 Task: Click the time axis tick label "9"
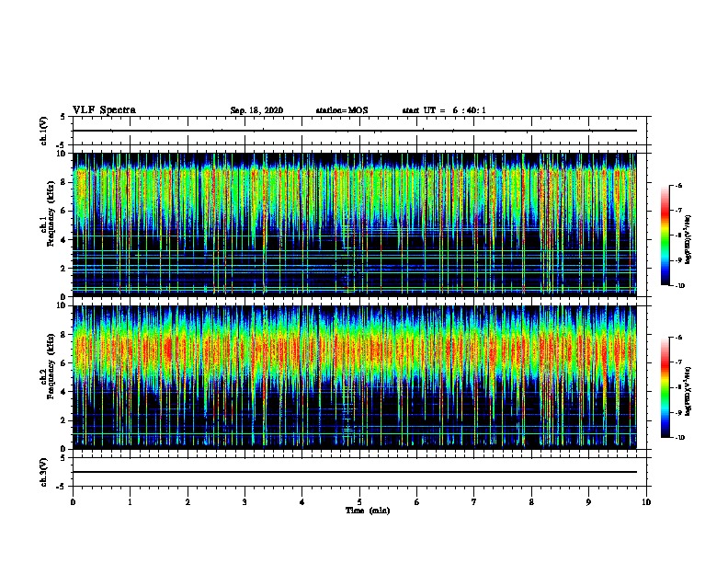(x=588, y=502)
